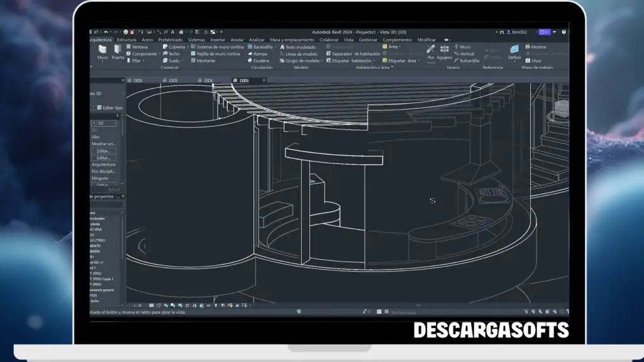Toggle the sun path control
644x362 pixels.
click(166, 306)
